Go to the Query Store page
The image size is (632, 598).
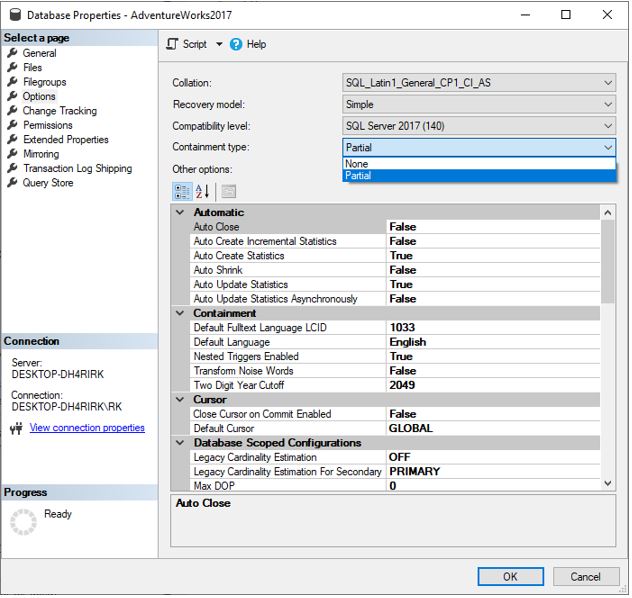click(x=47, y=183)
